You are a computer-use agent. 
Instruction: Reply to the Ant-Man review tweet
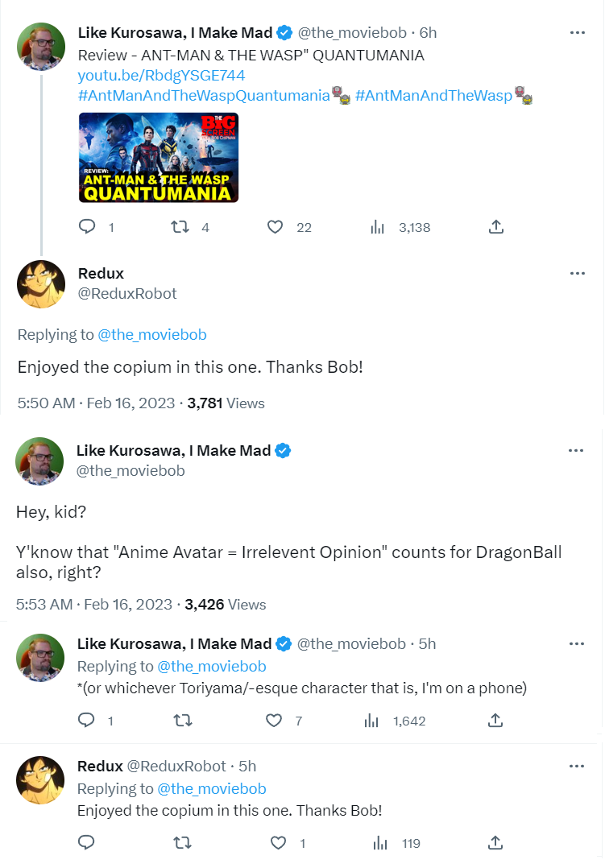87,227
